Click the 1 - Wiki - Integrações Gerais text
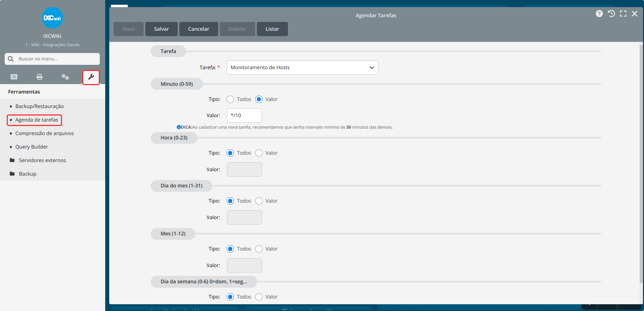Viewport: 644px width, 311px height. (52, 45)
